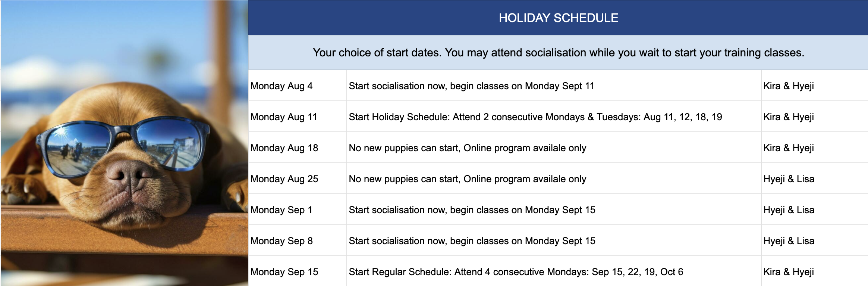
Task: Click Aug 18 'No new puppies can start' cell
Action: (554, 147)
